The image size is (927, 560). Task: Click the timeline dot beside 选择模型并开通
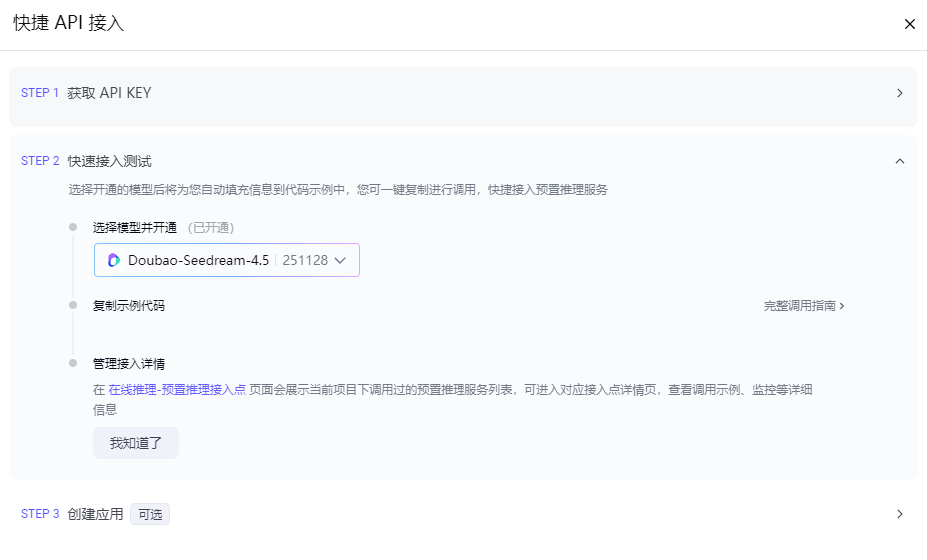tap(73, 227)
